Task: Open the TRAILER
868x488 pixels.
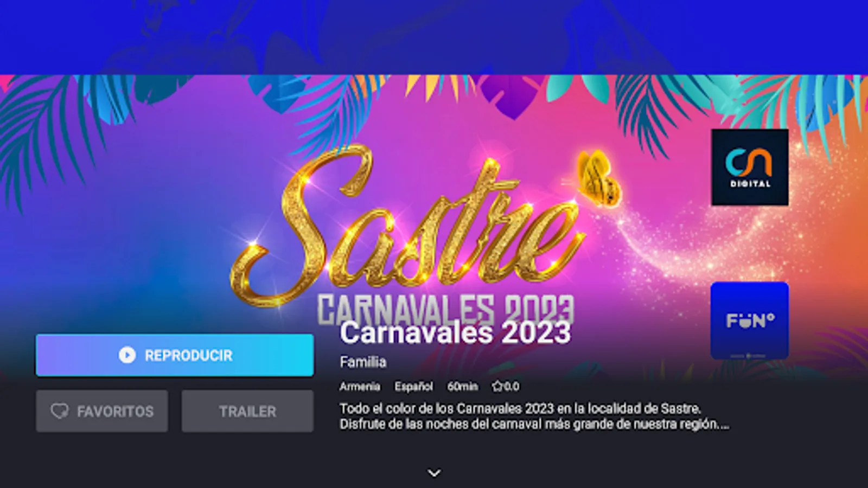Action: click(247, 411)
